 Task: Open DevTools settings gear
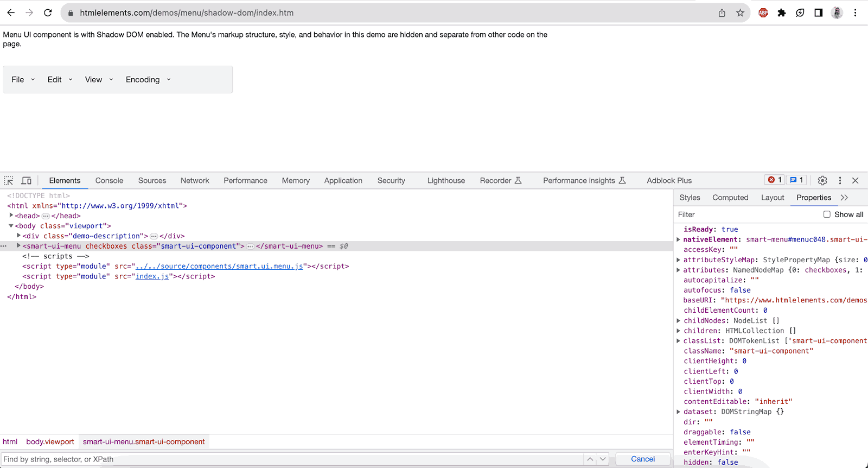click(822, 181)
